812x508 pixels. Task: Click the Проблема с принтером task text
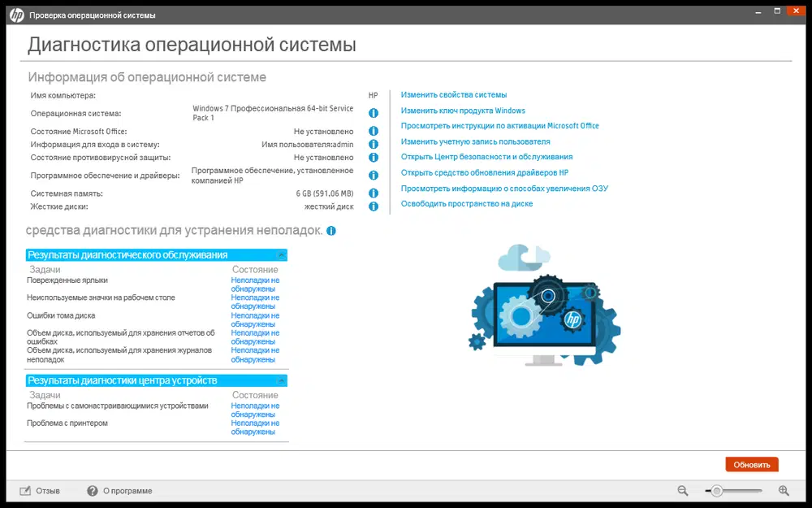(x=67, y=423)
